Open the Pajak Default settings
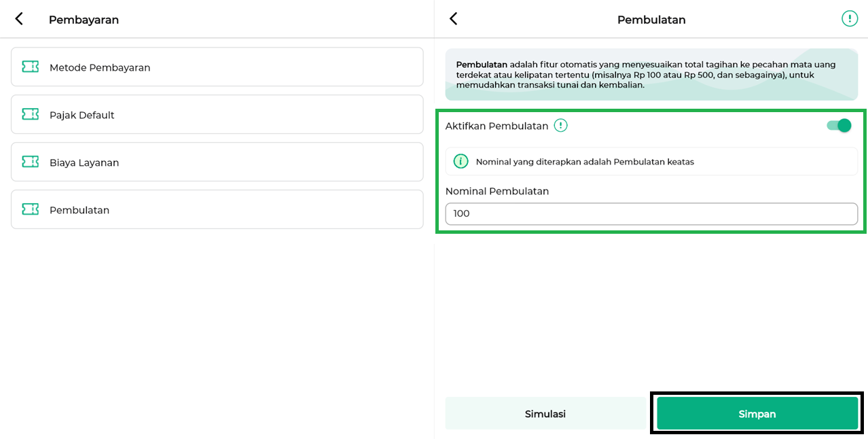 click(x=217, y=115)
